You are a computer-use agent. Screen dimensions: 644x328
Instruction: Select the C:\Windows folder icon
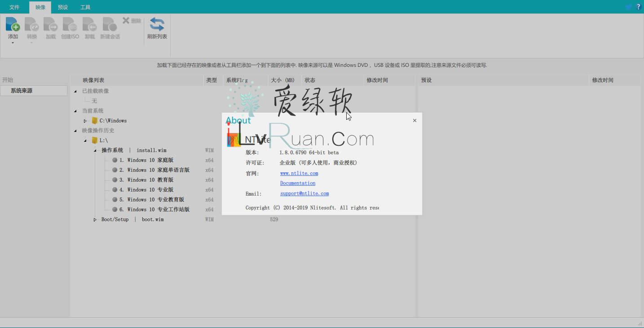(x=94, y=121)
